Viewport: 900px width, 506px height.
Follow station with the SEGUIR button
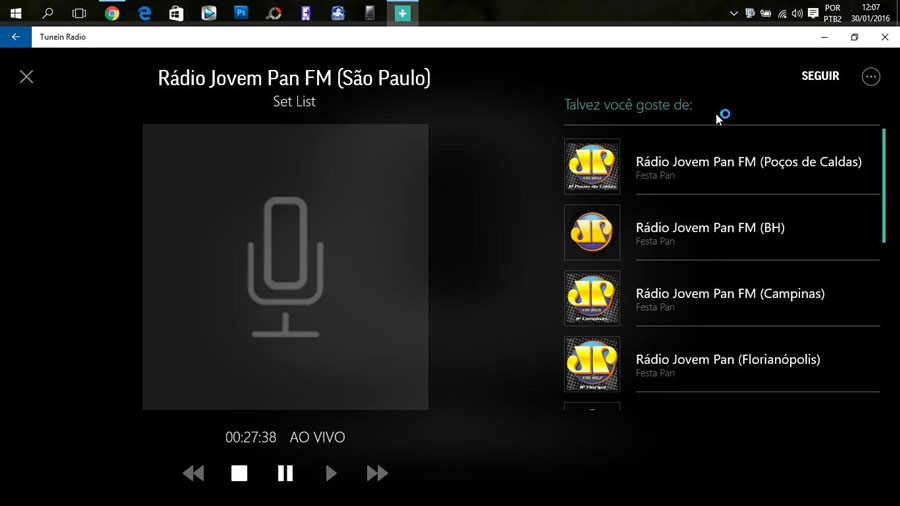(820, 76)
